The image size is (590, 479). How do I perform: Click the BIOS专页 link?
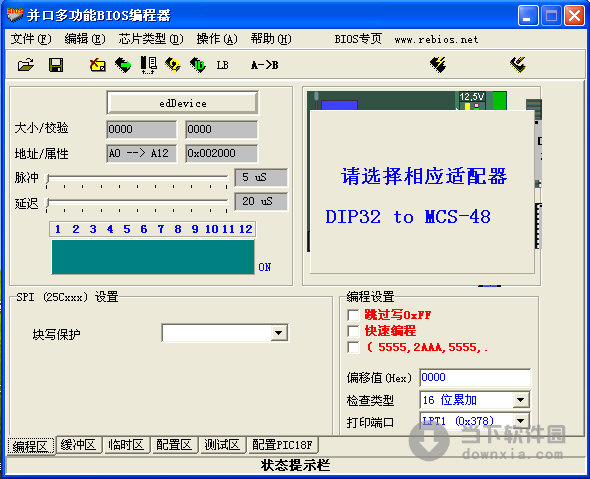pos(358,39)
